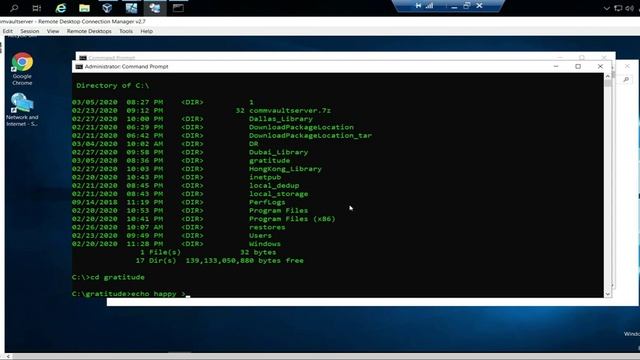Click 'restores' directory entry
The image size is (640, 360).
(267, 227)
